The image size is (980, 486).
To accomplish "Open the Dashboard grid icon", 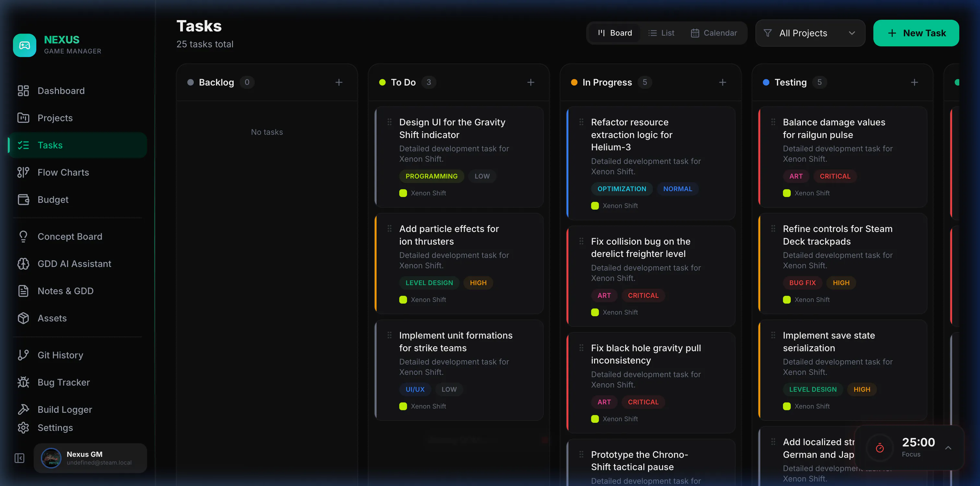I will [23, 90].
